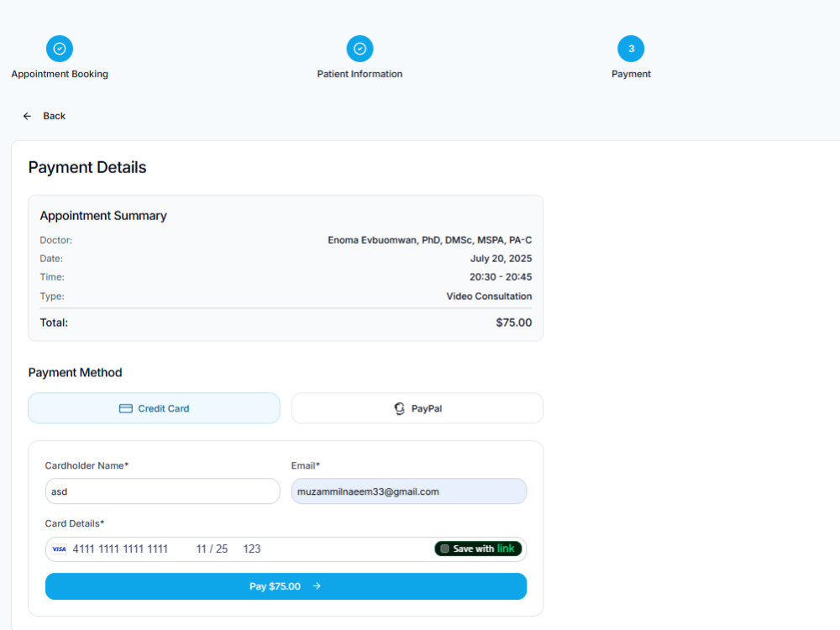Click the Appointment Booking step label
The image size is (840, 630).
click(x=60, y=74)
